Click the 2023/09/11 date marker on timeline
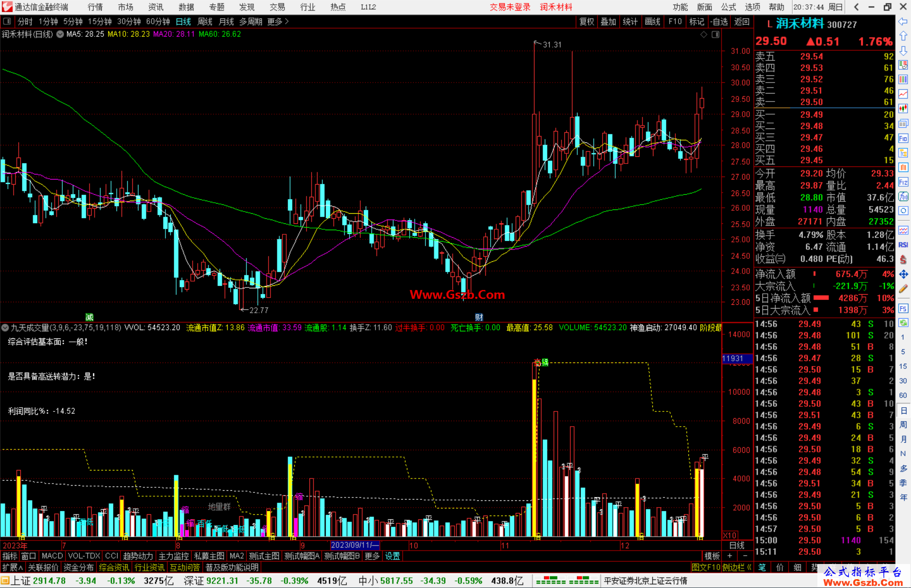The image size is (911, 588). [x=355, y=545]
